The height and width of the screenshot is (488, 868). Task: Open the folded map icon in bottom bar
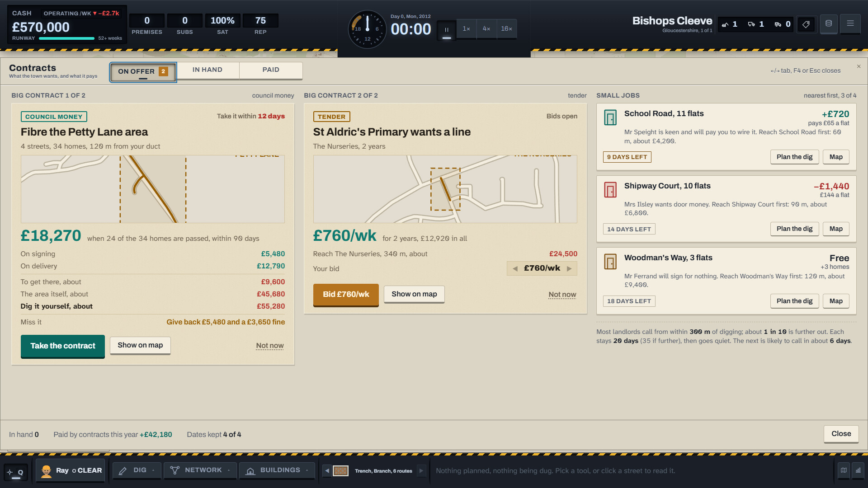point(844,470)
